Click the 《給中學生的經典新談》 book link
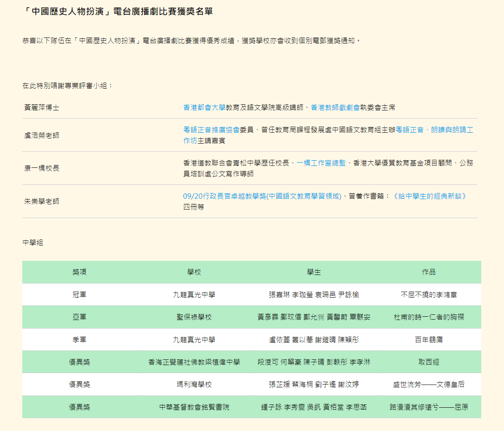 click(430, 196)
